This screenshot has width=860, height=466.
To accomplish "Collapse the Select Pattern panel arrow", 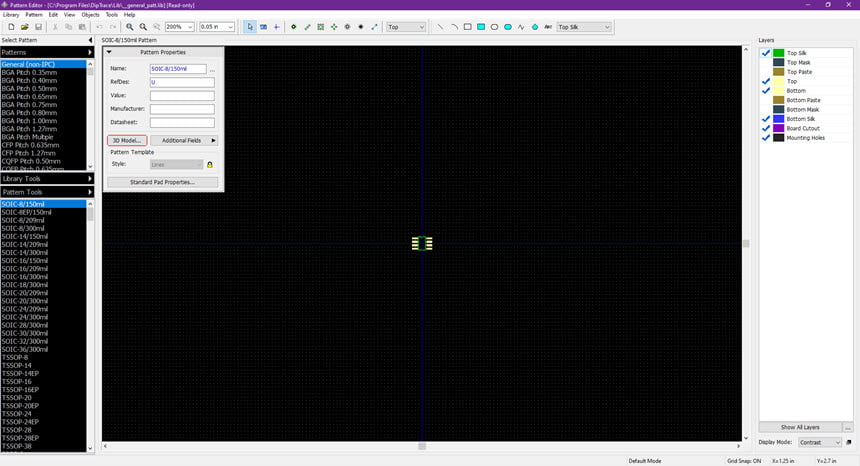I will [x=90, y=40].
